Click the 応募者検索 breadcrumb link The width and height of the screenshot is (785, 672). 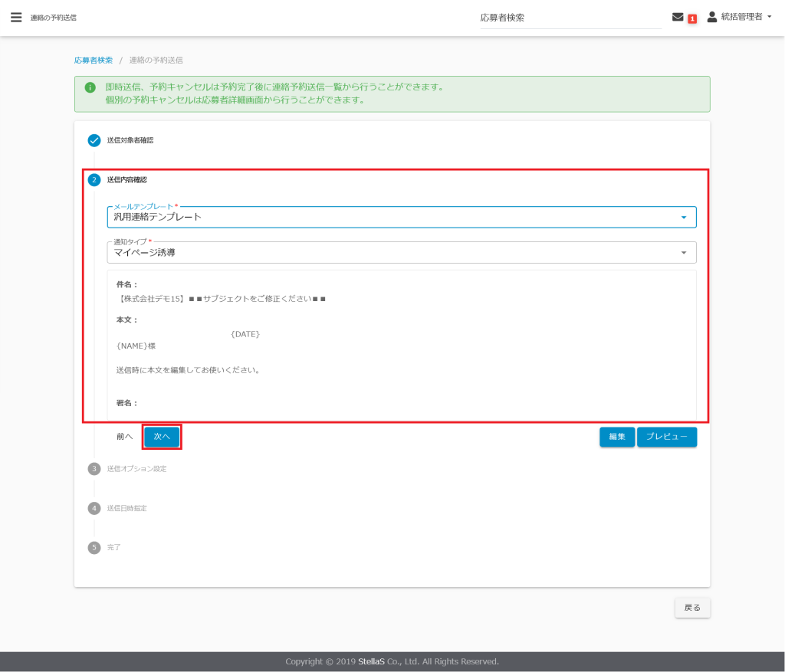94,60
